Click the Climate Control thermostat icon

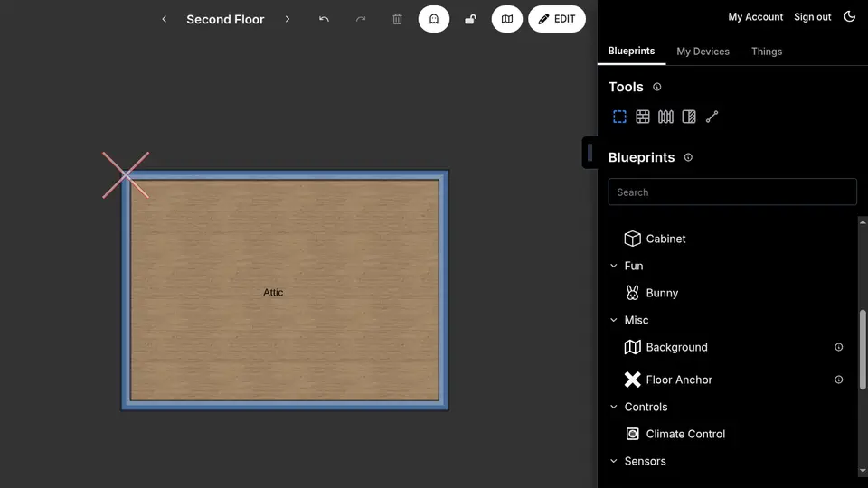(x=632, y=434)
